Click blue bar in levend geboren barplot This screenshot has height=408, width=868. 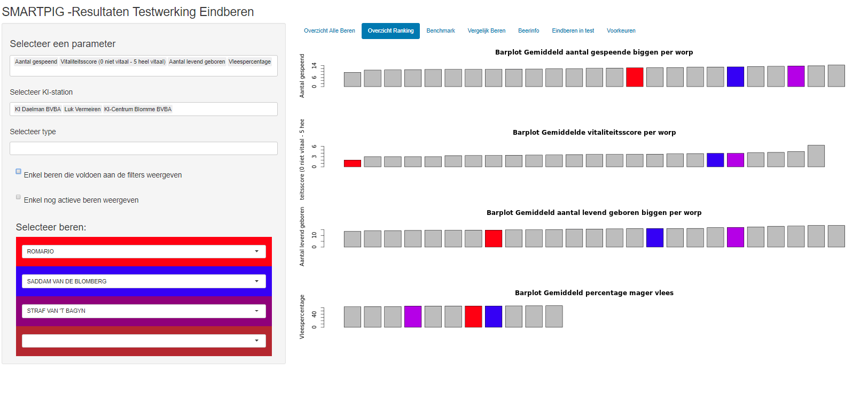(654, 237)
